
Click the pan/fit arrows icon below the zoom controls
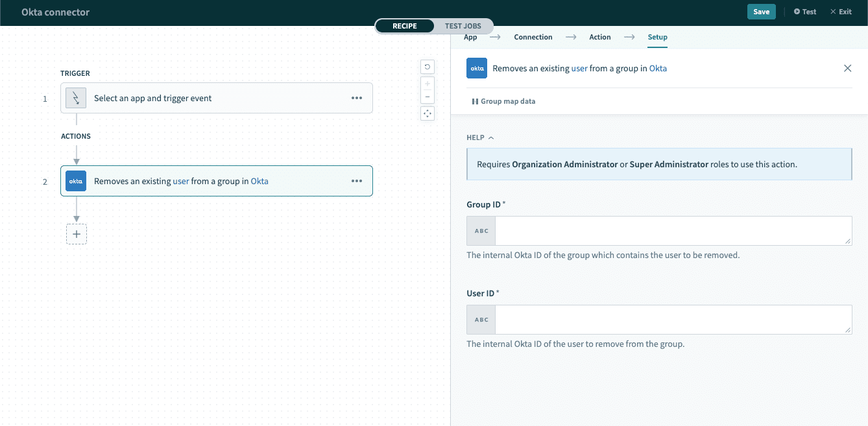coord(427,113)
